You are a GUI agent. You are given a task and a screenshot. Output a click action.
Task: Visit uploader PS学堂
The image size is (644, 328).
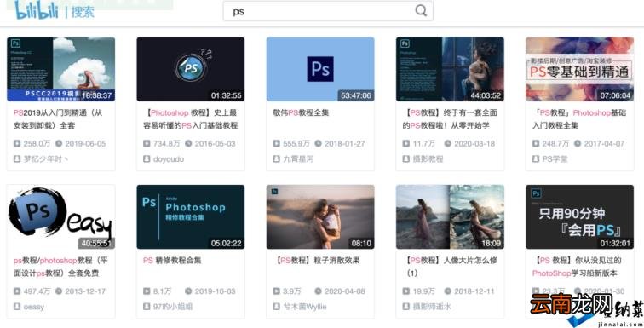point(555,158)
